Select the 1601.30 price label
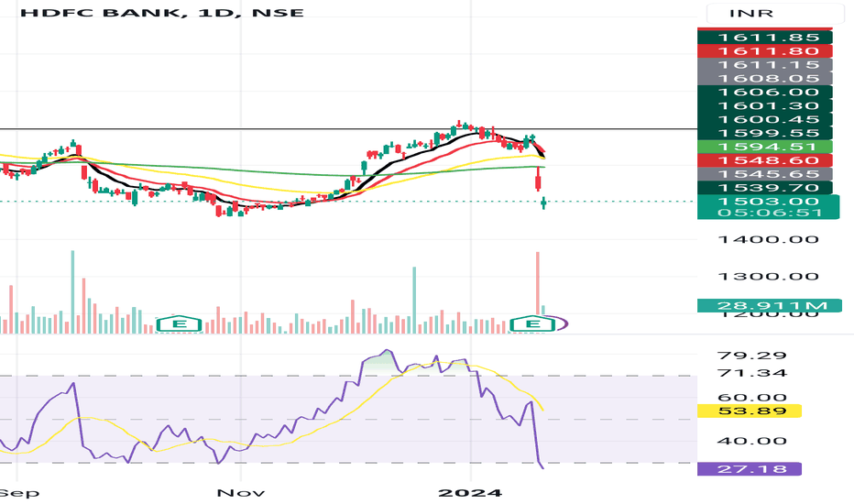The width and height of the screenshot is (854, 504). point(765,105)
